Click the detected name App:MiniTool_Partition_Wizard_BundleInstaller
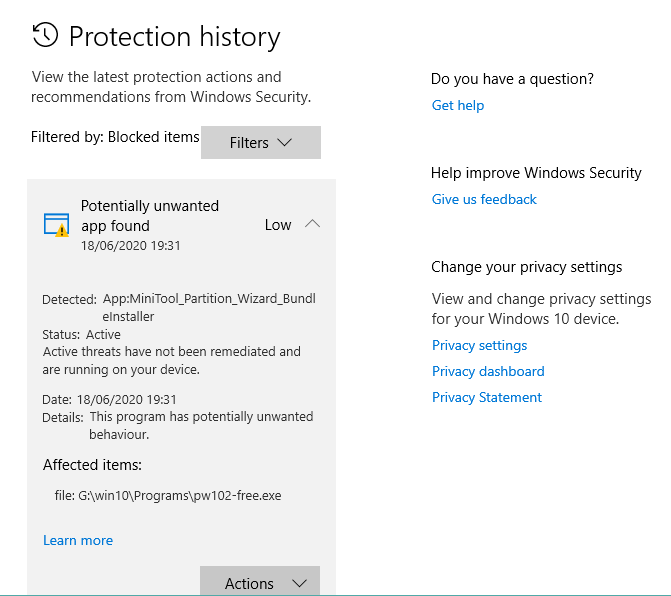The width and height of the screenshot is (671, 596). coord(209,307)
